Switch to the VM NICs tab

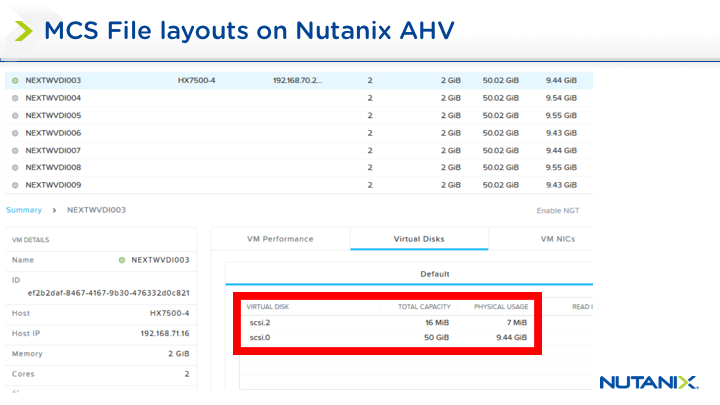click(558, 239)
